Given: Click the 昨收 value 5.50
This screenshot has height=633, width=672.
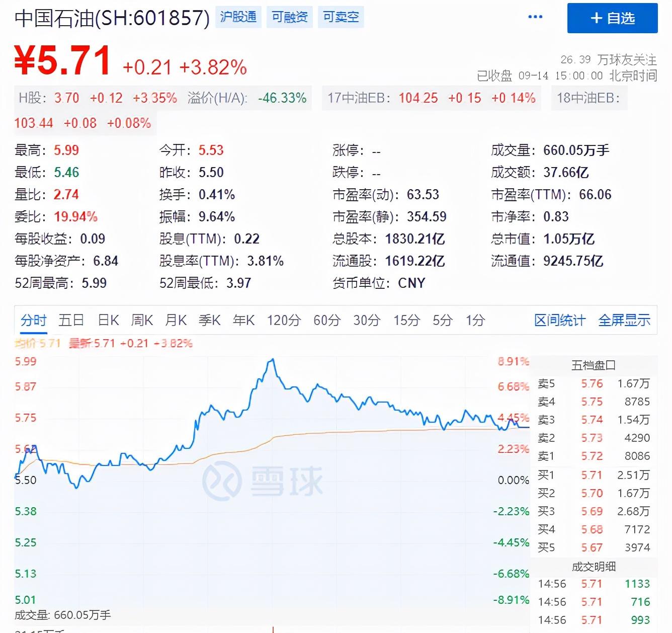Looking at the screenshot, I should pos(211,172).
